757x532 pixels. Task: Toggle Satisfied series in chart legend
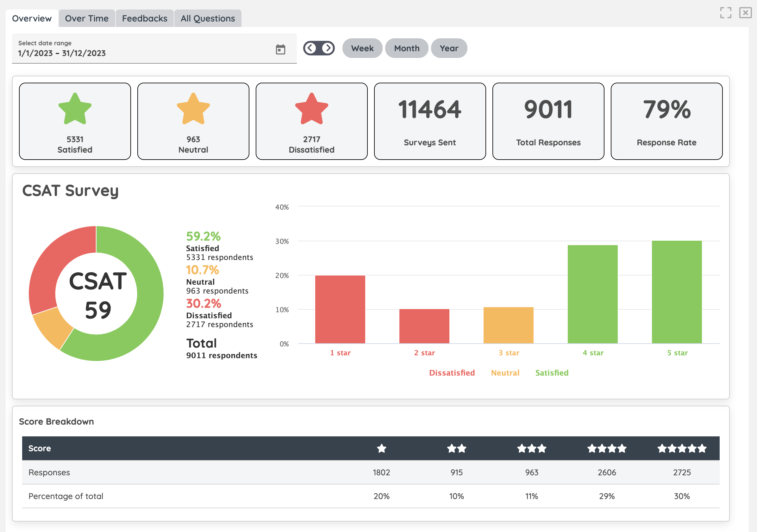pos(552,373)
